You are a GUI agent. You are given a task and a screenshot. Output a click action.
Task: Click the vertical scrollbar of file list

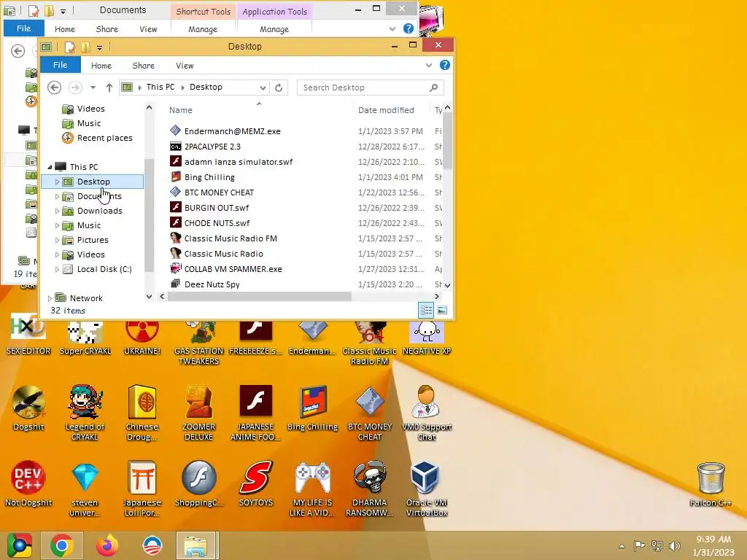click(x=447, y=141)
